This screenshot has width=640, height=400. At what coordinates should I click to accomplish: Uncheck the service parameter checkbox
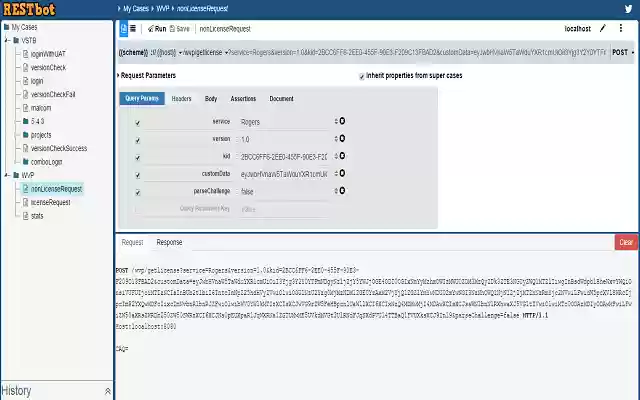point(138,123)
